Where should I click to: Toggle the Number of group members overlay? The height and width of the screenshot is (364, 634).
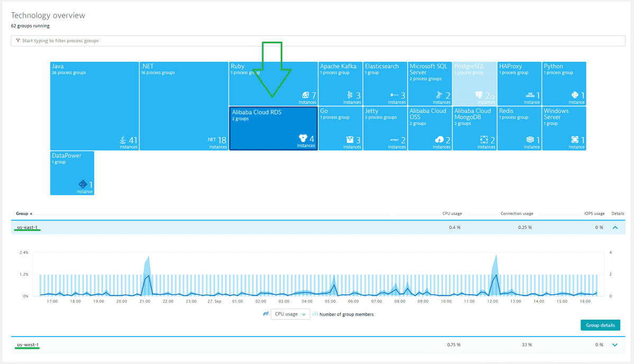tap(315, 314)
